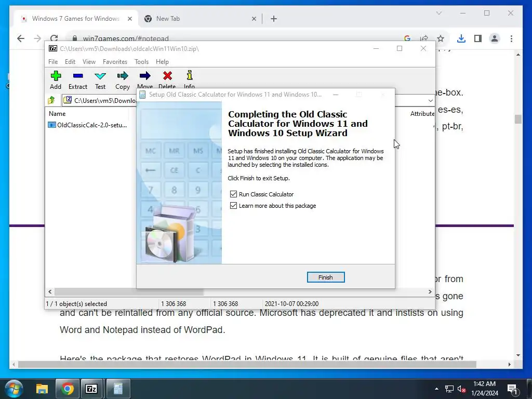Click the Attributes column header in 7-Zip

[x=422, y=114]
